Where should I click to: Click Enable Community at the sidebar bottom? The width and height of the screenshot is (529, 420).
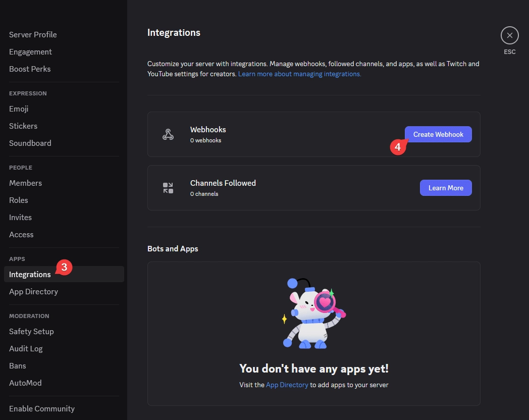(x=42, y=408)
